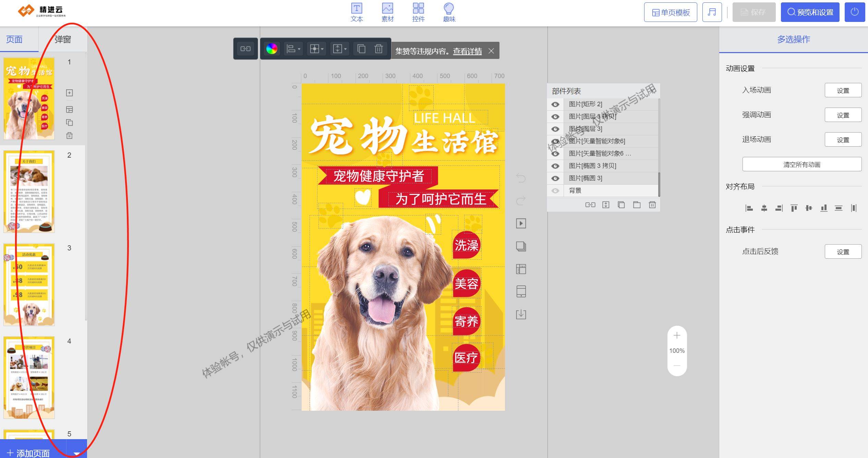This screenshot has height=458, width=868.
Task: Click the trash icon in floating toolbar
Action: (x=378, y=49)
